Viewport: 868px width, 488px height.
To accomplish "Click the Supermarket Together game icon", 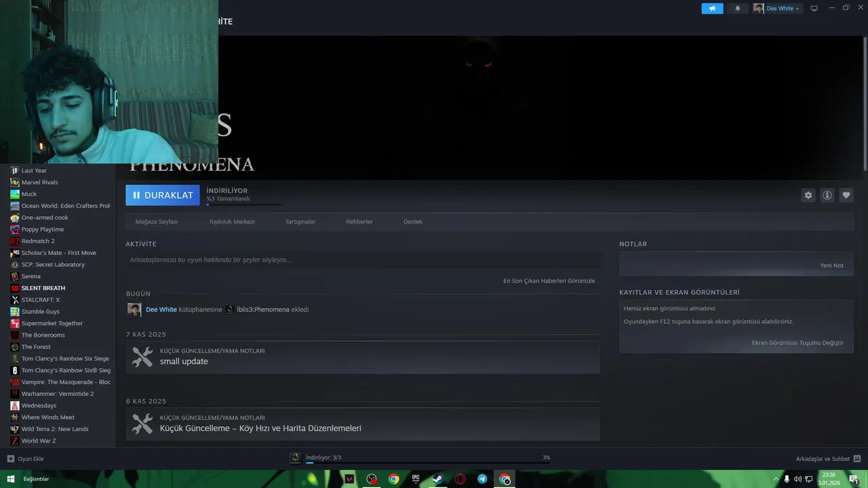I will pos(15,323).
